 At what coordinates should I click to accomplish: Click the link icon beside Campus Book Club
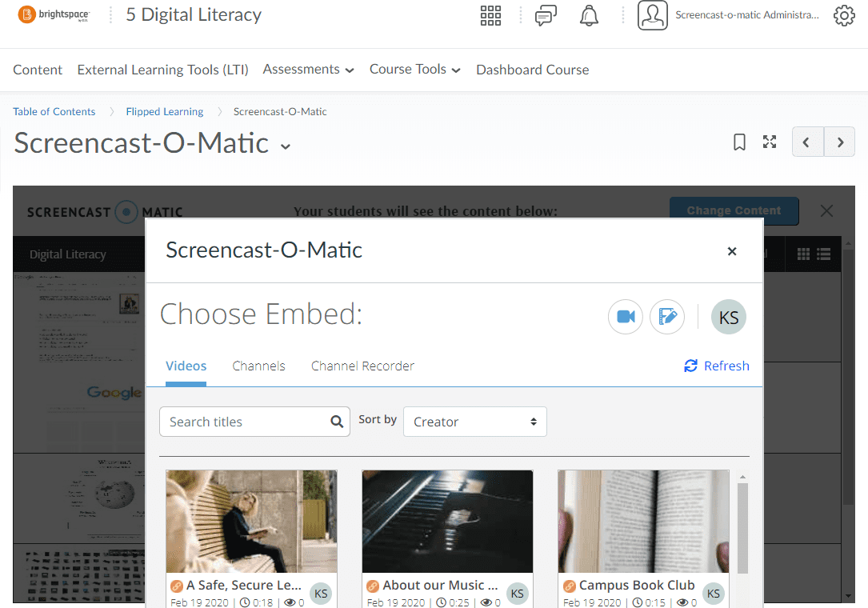point(569,586)
